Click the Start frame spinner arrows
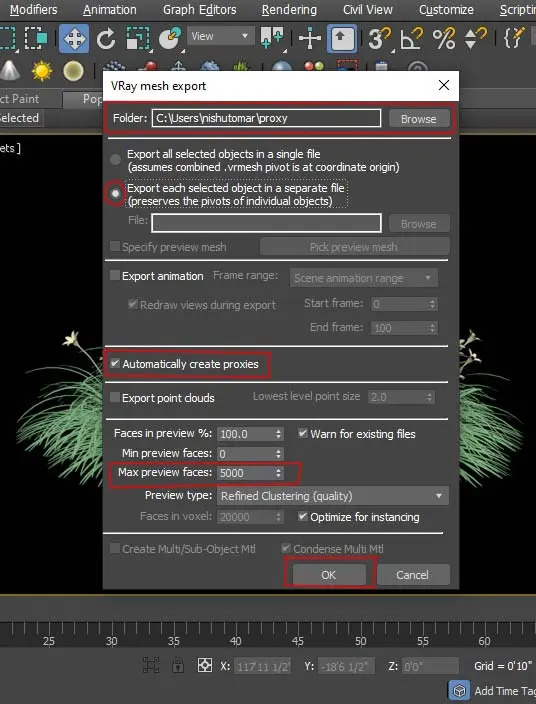 (432, 304)
